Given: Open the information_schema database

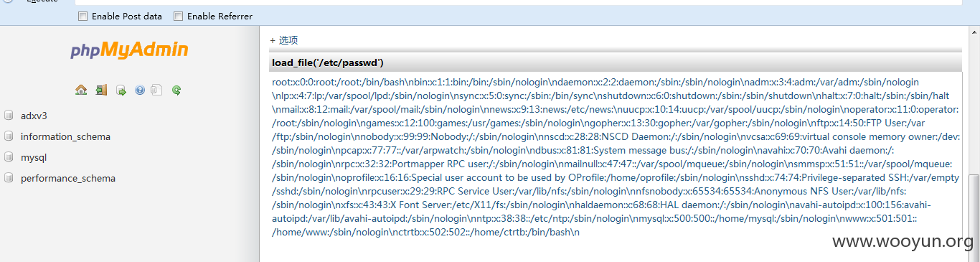Looking at the screenshot, I should [65, 136].
